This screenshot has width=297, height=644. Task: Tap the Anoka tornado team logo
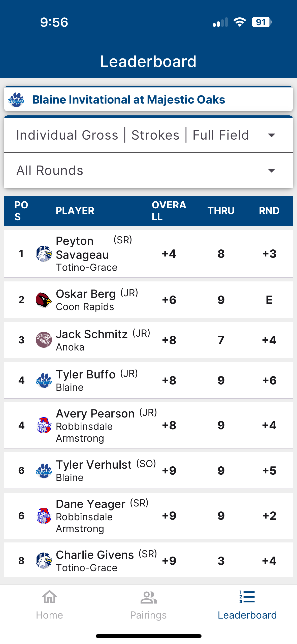point(44,340)
